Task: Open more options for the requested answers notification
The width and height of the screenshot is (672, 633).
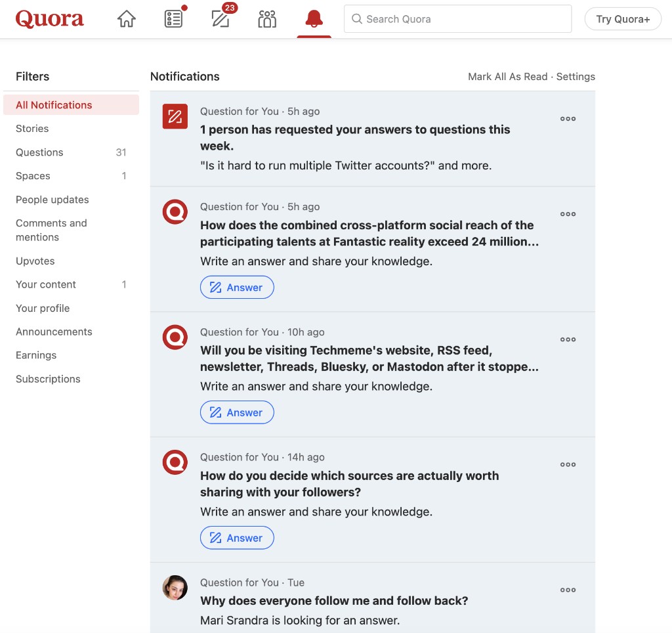Action: coord(568,119)
